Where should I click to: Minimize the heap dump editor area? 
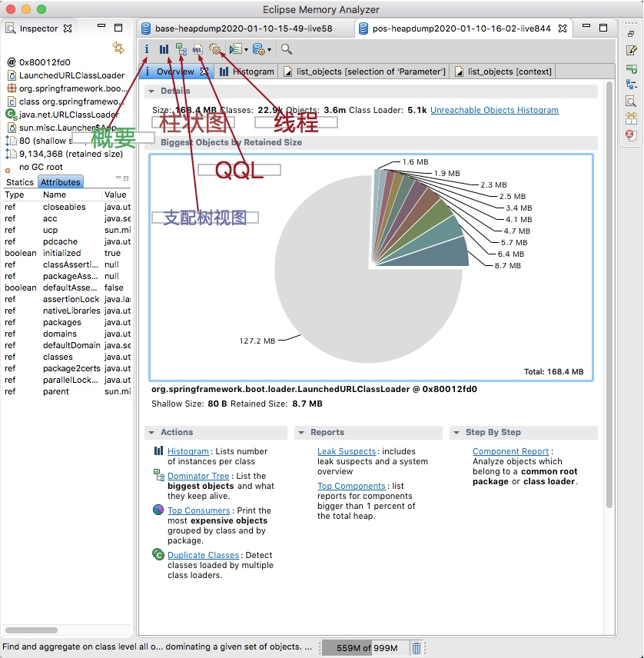(586, 26)
